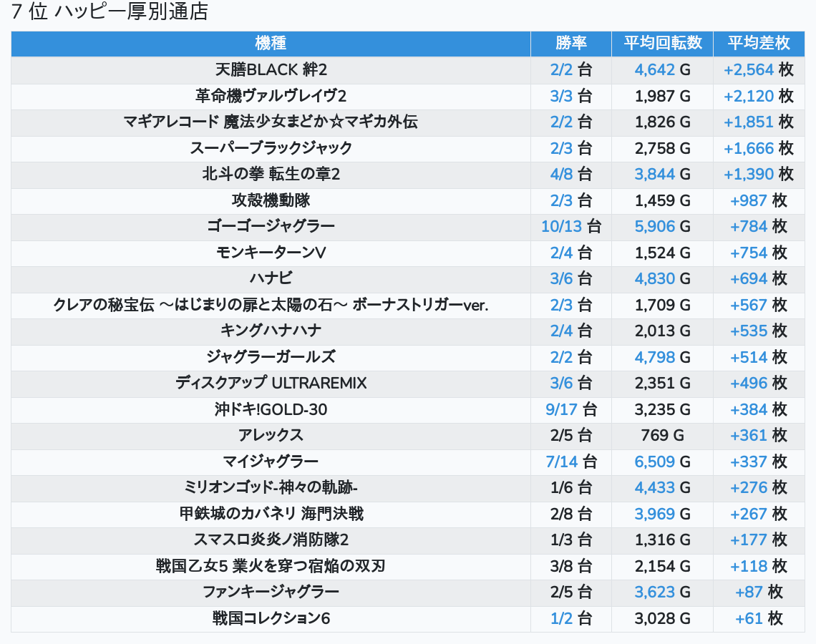
Task: Click ゴーゴージャグラー machine name
Action: (x=271, y=226)
